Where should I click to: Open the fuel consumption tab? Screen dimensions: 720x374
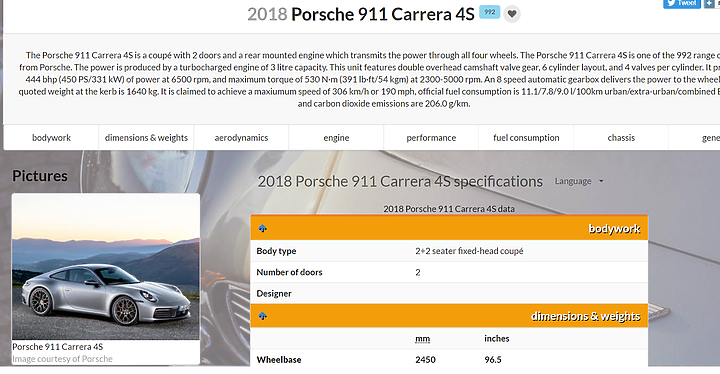[526, 137]
